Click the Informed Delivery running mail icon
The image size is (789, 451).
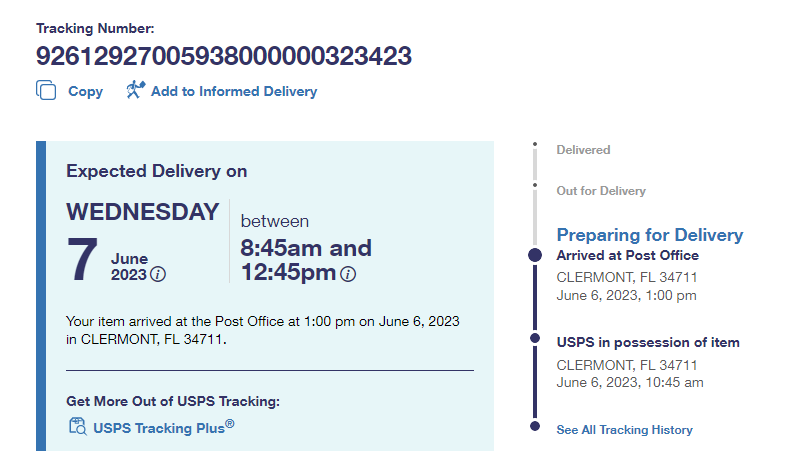pos(136,91)
